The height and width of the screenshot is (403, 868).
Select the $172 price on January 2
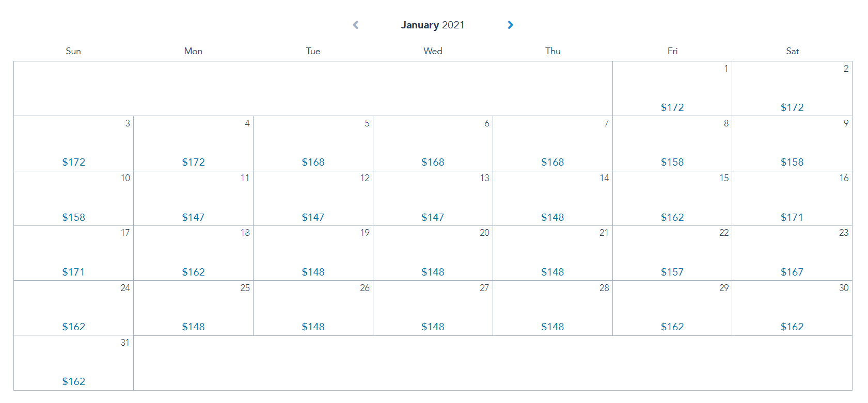[x=792, y=107]
